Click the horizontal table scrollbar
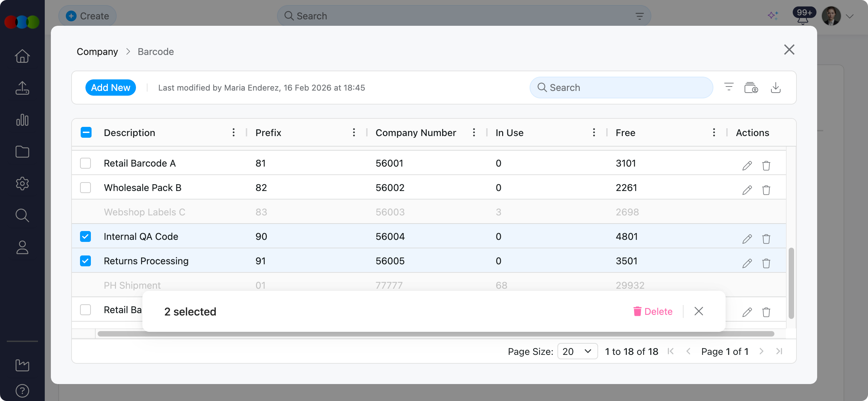The width and height of the screenshot is (868, 401). tap(436, 334)
